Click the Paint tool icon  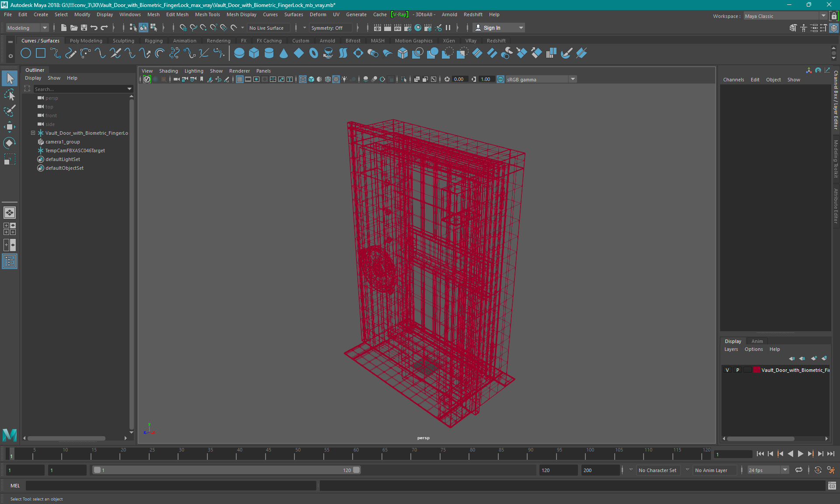[x=9, y=109]
